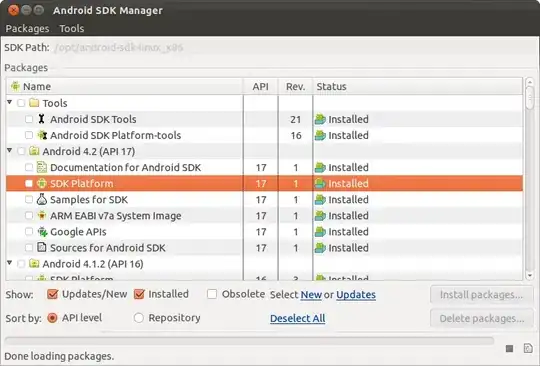Enable the Obsolete show filter
540x366 pixels.
(x=212, y=294)
